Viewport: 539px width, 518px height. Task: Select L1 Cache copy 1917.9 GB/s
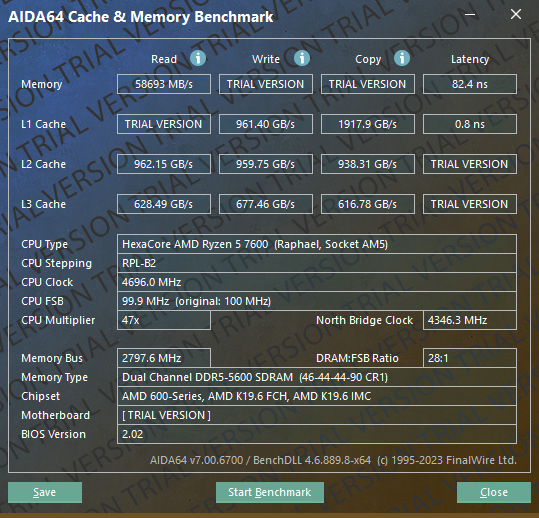(x=368, y=124)
